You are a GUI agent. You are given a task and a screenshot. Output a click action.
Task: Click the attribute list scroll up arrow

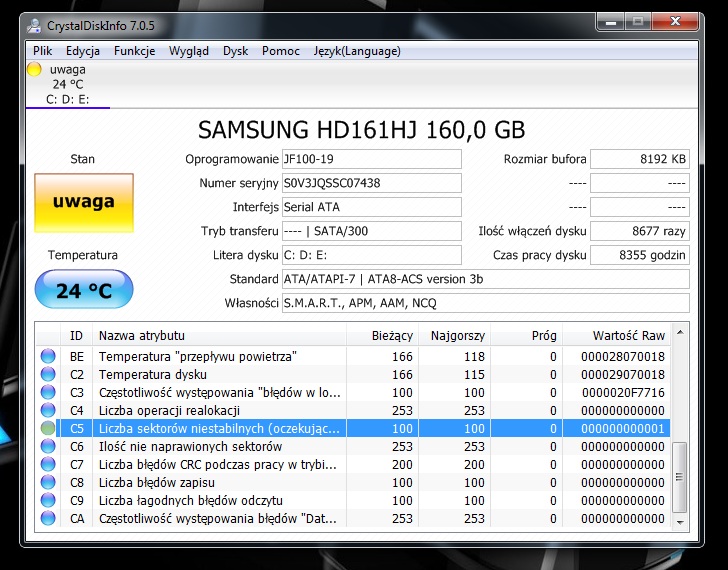pos(680,332)
